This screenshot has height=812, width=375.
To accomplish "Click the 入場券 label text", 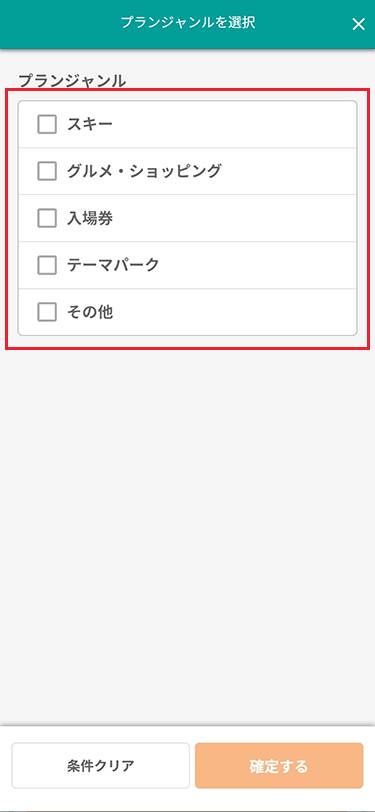I will click(90, 218).
